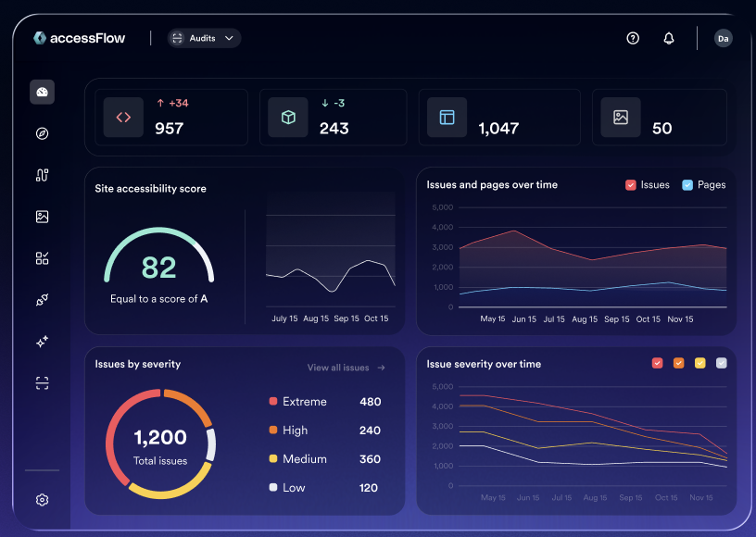Screen dimensions: 756x537
Task: Open the image/media sidebar icon
Action: pyautogui.click(x=42, y=217)
